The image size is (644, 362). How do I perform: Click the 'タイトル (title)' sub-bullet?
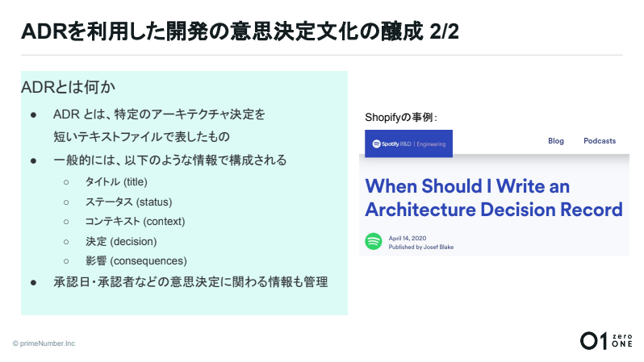click(x=116, y=182)
